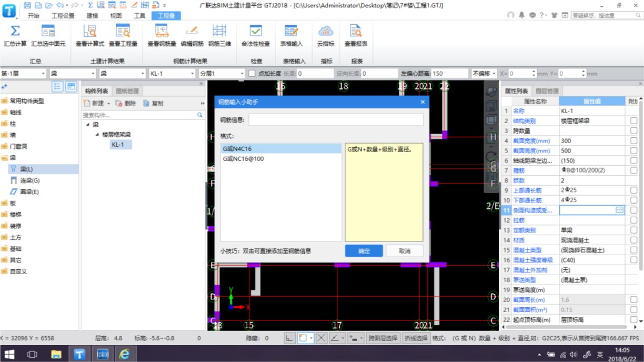Screen dimensions: 644x362
Task: Open File Explorer in taskbar
Action: pos(56,354)
